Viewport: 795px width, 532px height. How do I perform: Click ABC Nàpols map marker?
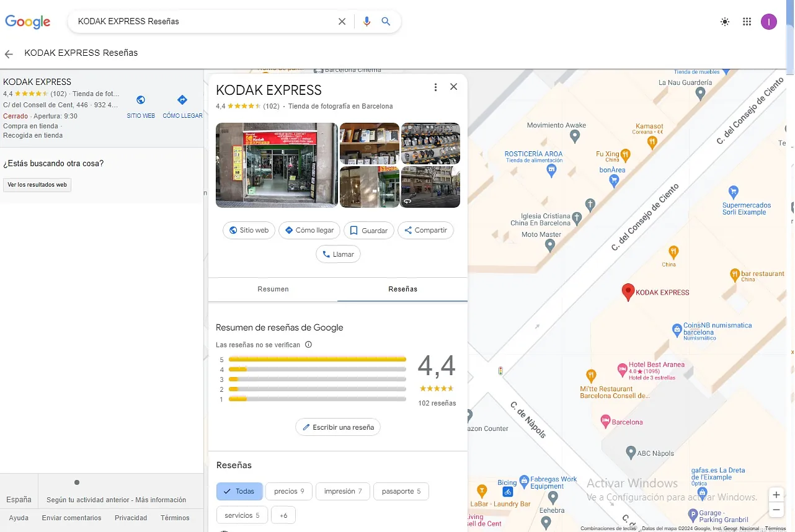coord(631,452)
